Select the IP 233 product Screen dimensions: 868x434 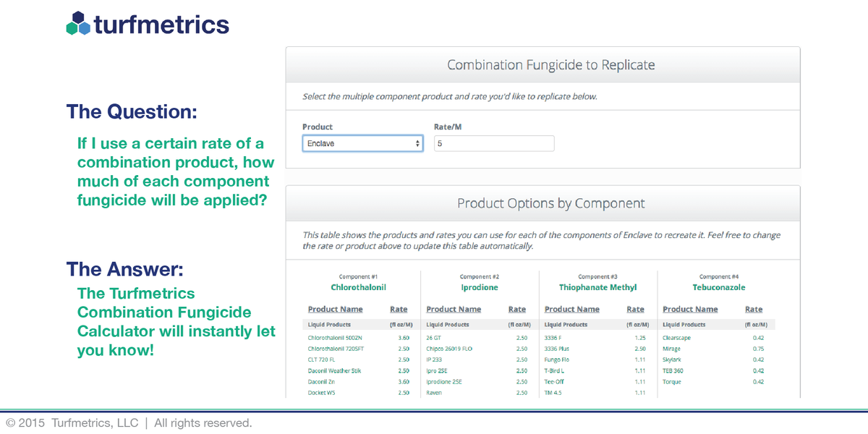(434, 359)
